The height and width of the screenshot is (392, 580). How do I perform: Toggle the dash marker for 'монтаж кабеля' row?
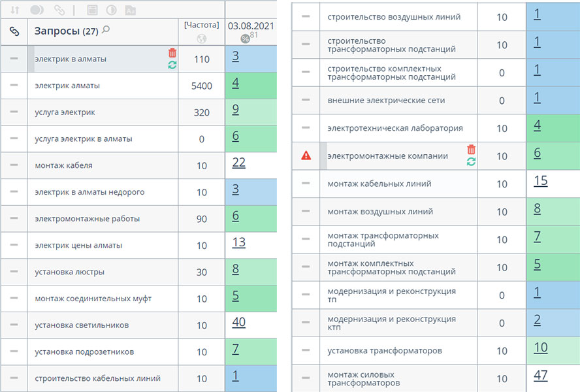click(x=14, y=165)
